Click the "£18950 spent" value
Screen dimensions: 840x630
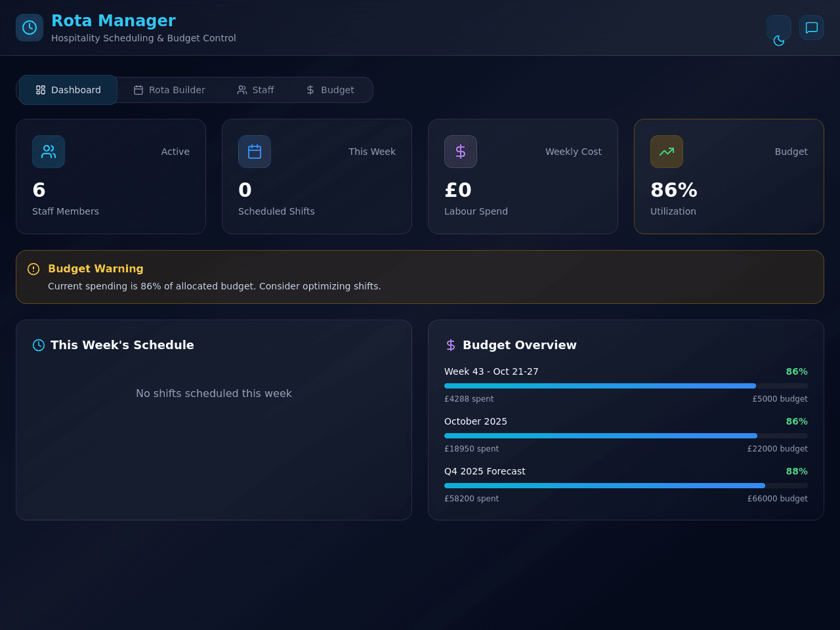coord(472,449)
